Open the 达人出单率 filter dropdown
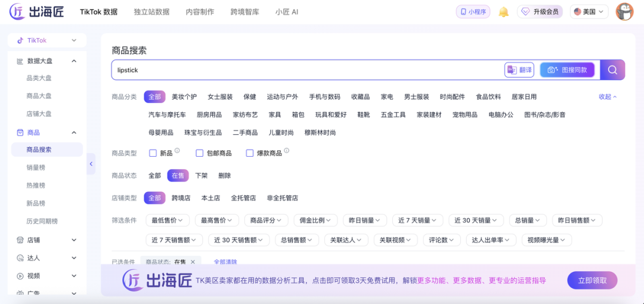Image resolution: width=644 pixels, height=304 pixels. 491,240
